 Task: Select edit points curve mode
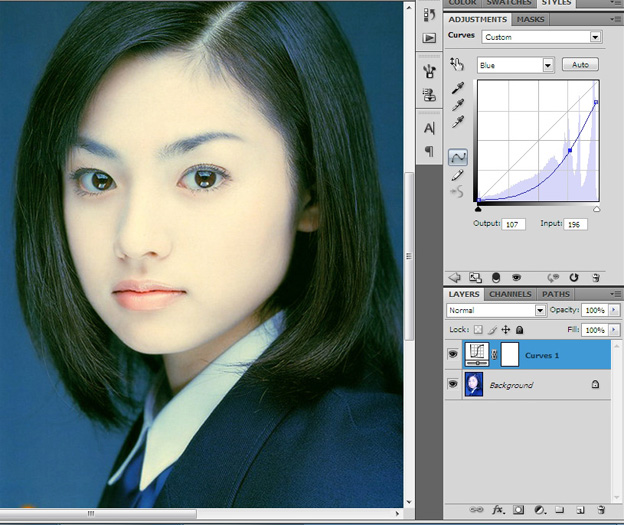pos(458,157)
